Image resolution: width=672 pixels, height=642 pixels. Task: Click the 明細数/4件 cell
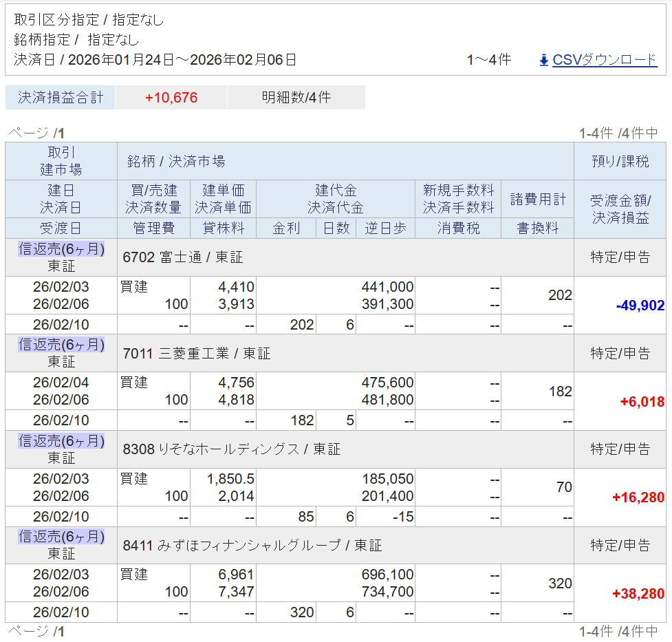[296, 97]
